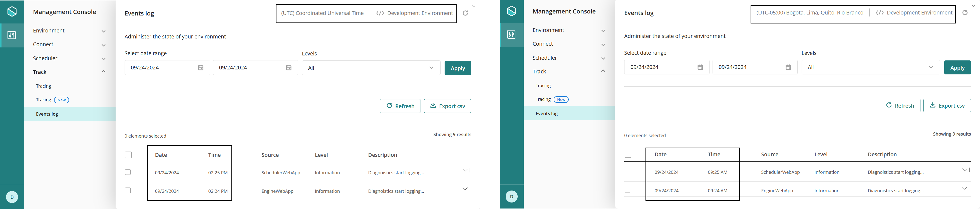
Task: Click the logo icon in the UTC console
Action: coord(12,11)
